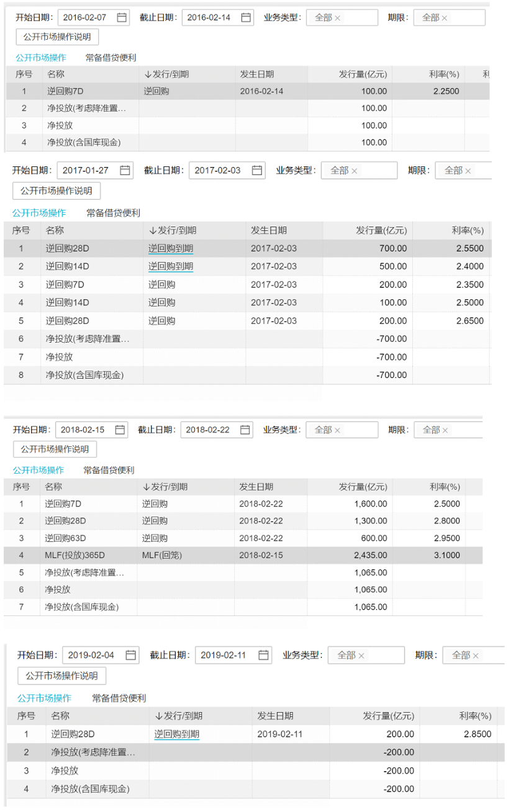The width and height of the screenshot is (516, 812).
Task: Click 公开市场操作说明 button below 2017-01-27 start date
Action: (57, 191)
